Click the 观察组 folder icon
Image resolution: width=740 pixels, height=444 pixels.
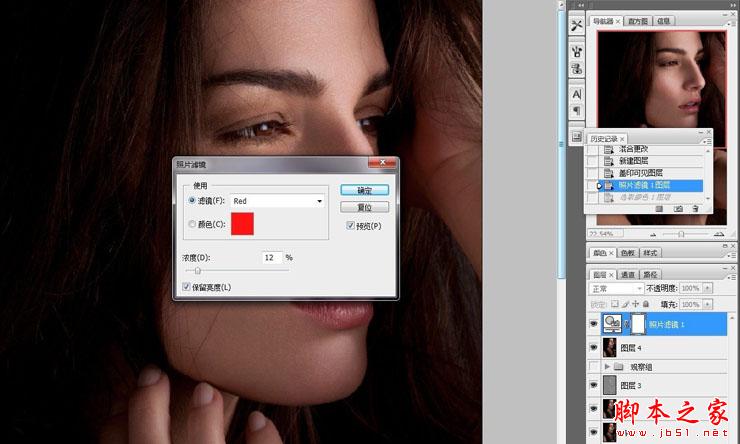click(619, 367)
